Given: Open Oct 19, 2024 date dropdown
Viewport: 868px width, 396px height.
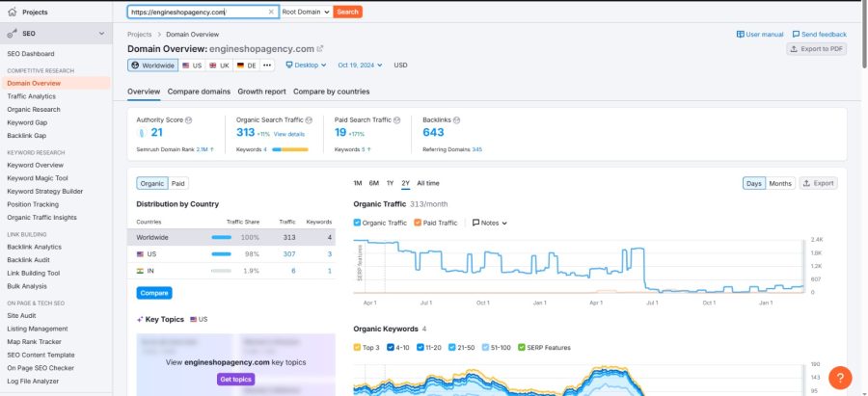Looking at the screenshot, I should coord(360,66).
